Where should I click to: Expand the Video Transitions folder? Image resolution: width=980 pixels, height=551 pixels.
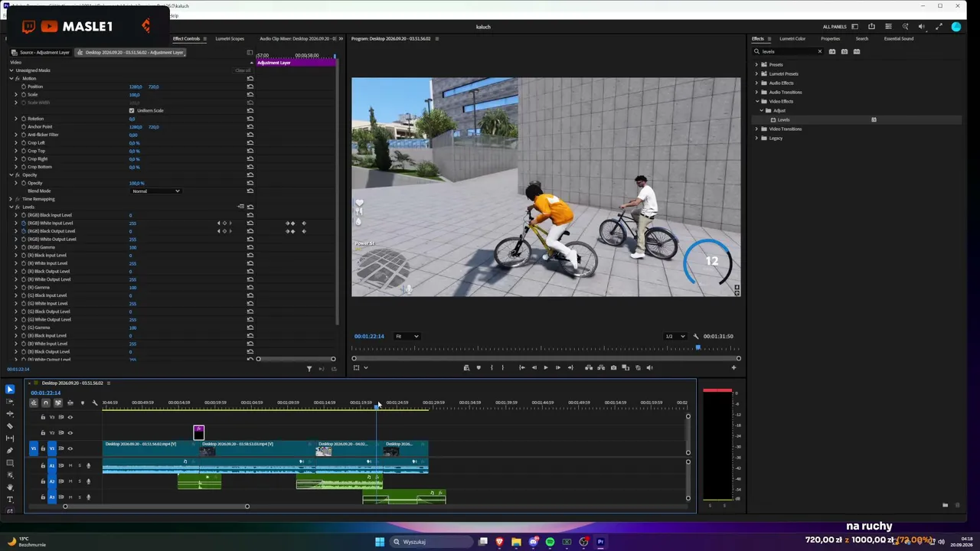tap(785, 129)
